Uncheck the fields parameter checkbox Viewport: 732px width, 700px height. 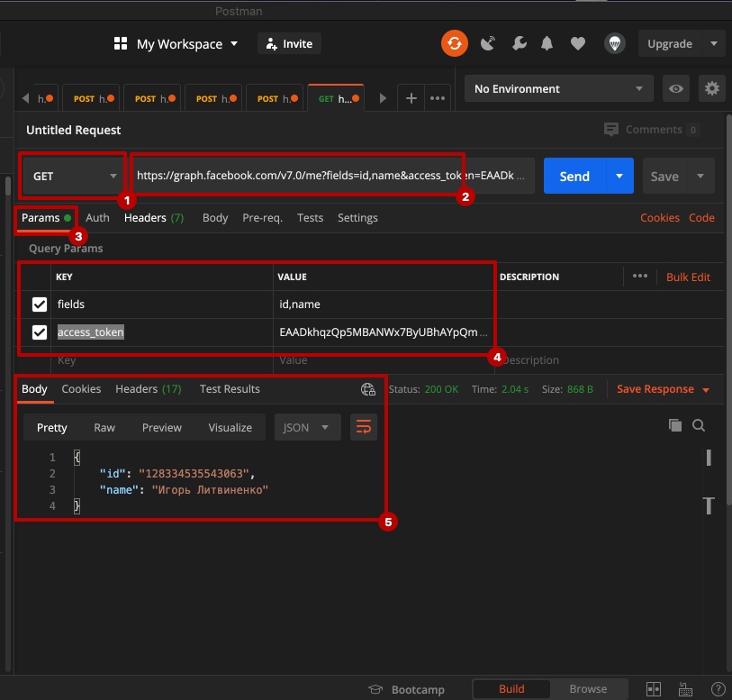pos(40,305)
